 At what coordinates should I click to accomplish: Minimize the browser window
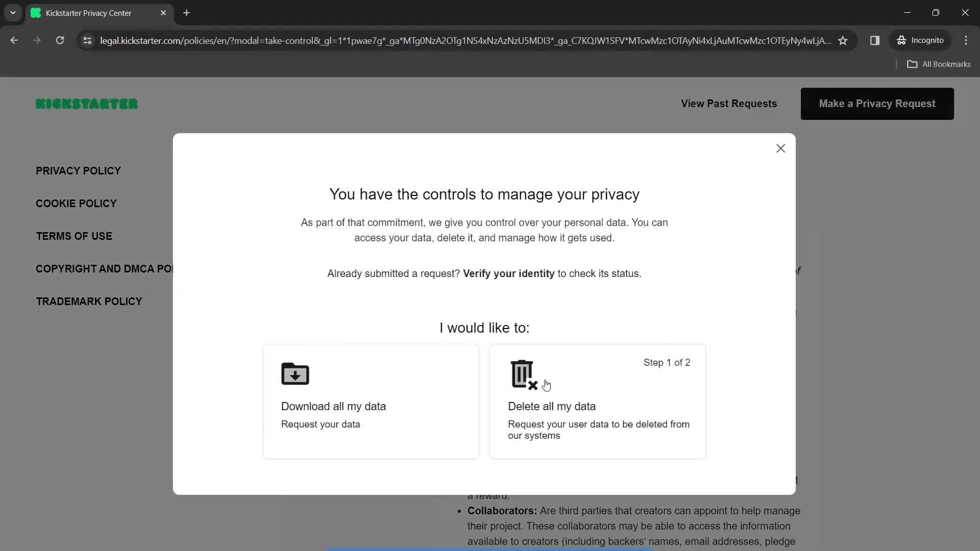[907, 13]
